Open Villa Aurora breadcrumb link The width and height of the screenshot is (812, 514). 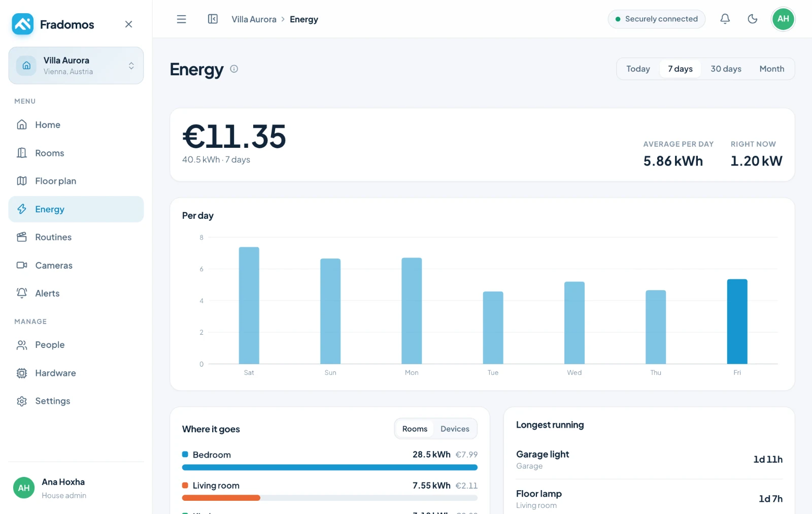coord(254,19)
